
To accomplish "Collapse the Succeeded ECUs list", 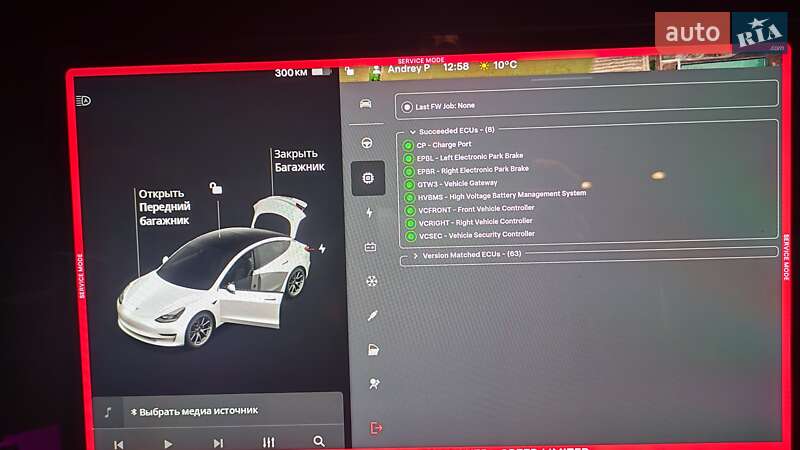I will 412,132.
